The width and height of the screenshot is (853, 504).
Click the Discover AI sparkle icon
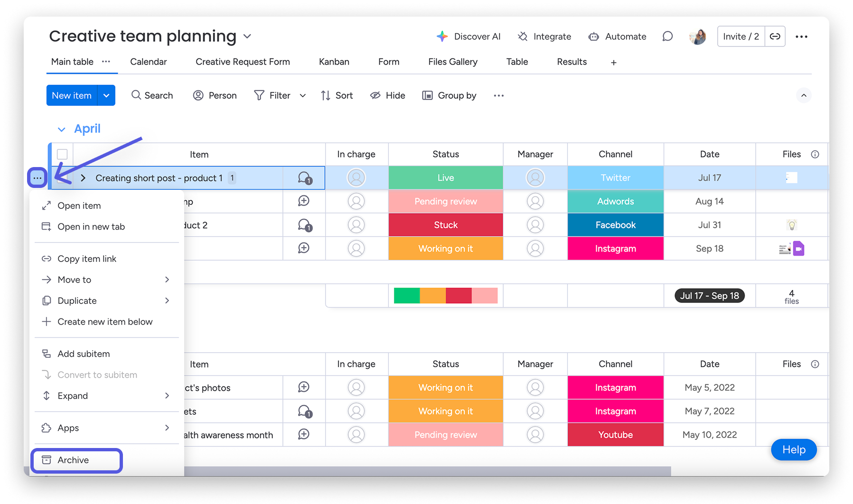pyautogui.click(x=442, y=37)
